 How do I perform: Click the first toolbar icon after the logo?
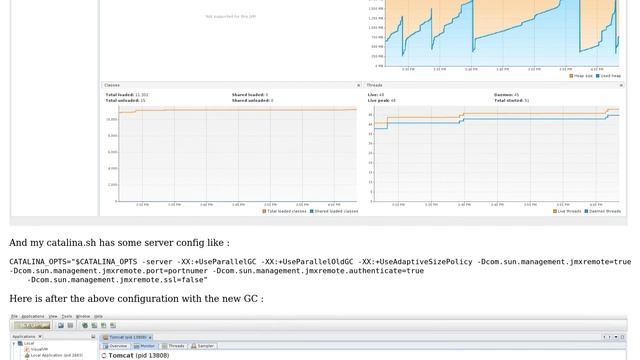(61, 325)
